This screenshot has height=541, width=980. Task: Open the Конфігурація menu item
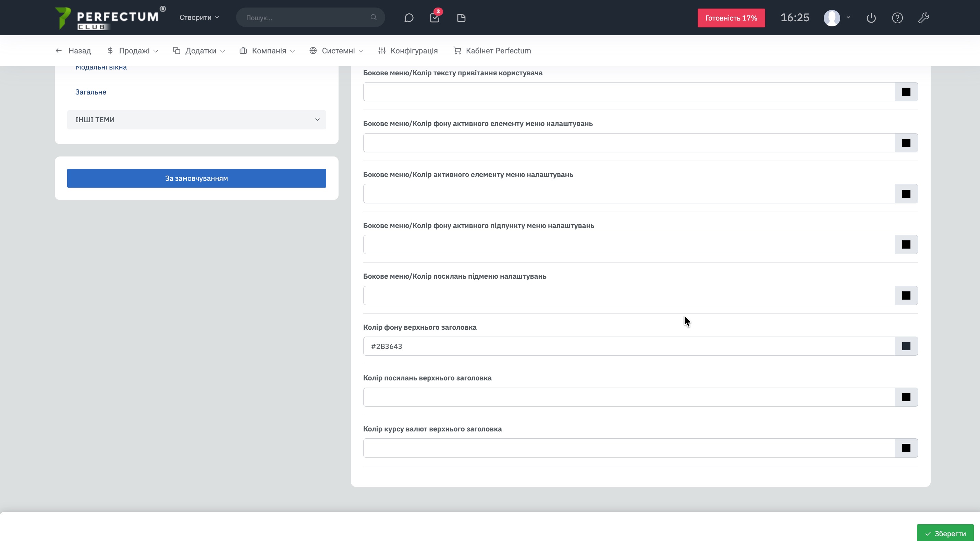point(408,51)
